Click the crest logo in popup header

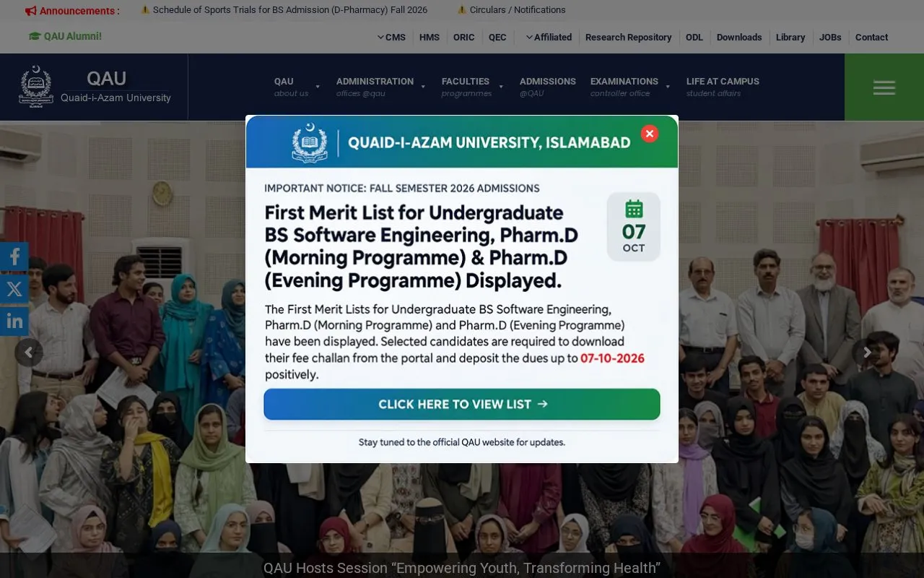point(310,142)
